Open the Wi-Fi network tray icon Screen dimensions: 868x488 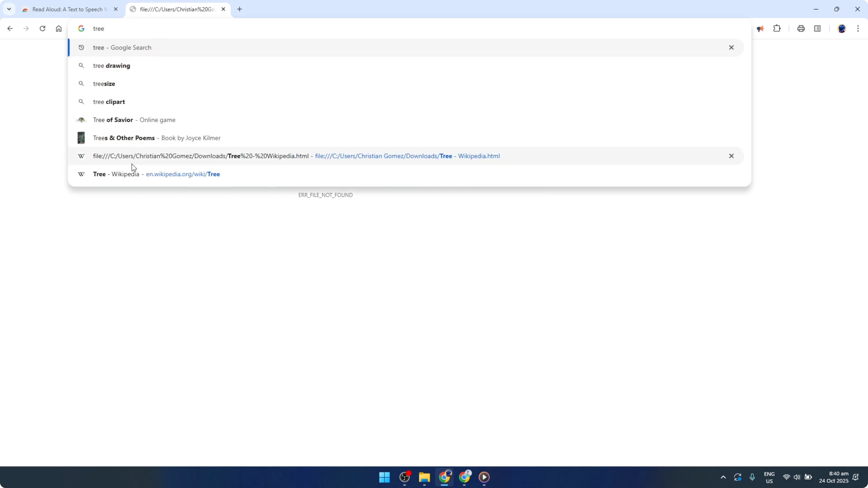[x=786, y=477]
